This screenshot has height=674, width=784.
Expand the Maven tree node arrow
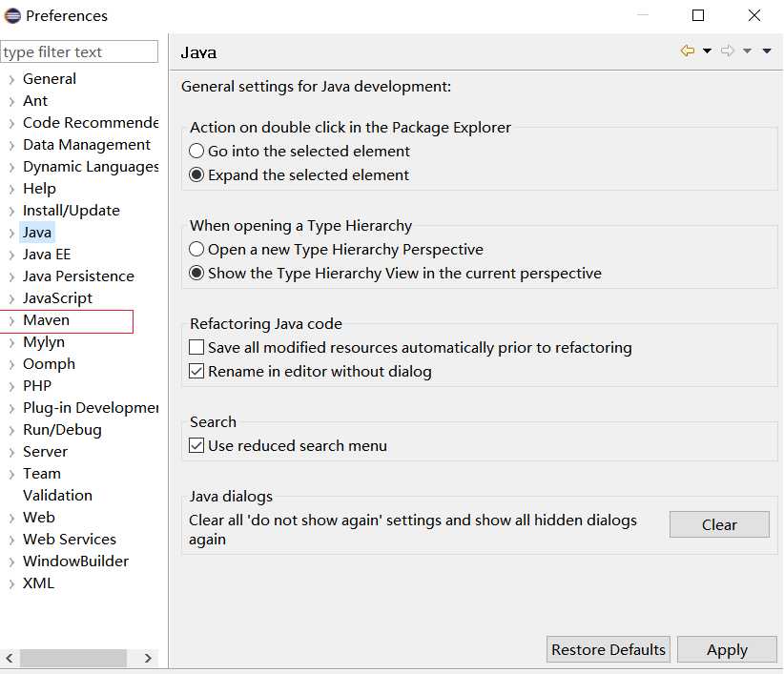(x=11, y=320)
